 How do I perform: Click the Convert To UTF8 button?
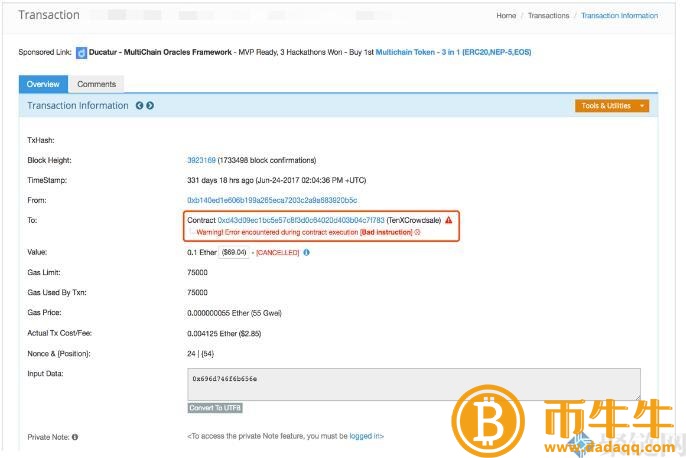[x=215, y=408]
